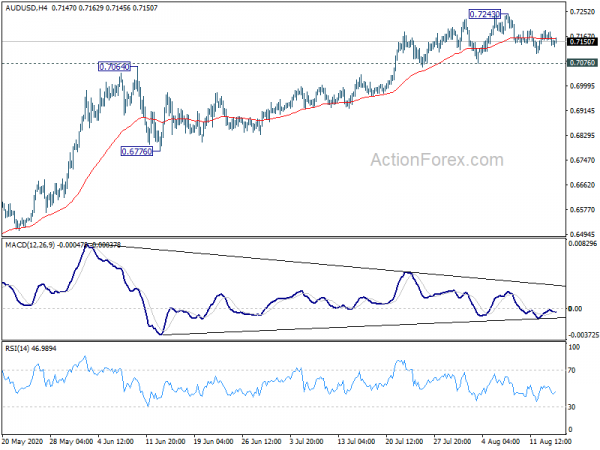This screenshot has width=600, height=450.
Task: Select the 20 May 2020 date marker
Action: pyautogui.click(x=24, y=441)
